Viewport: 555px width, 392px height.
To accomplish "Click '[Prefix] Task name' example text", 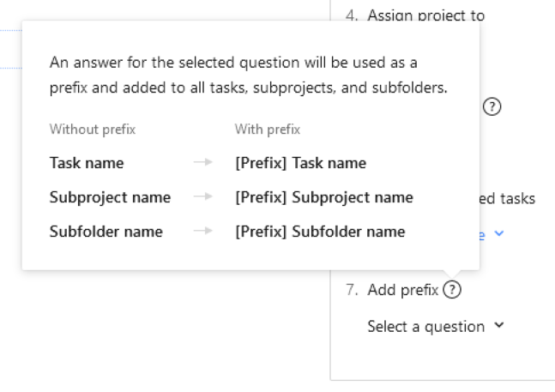I will pyautogui.click(x=300, y=163).
